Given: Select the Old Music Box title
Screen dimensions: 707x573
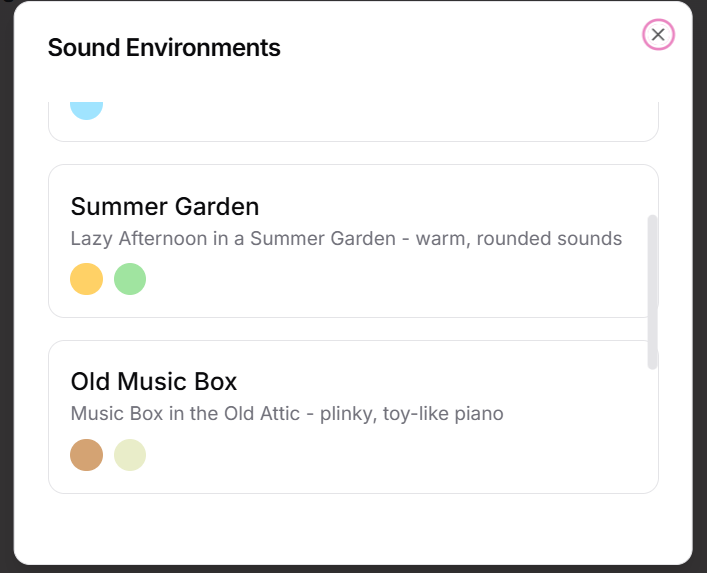Looking at the screenshot, I should point(154,382).
